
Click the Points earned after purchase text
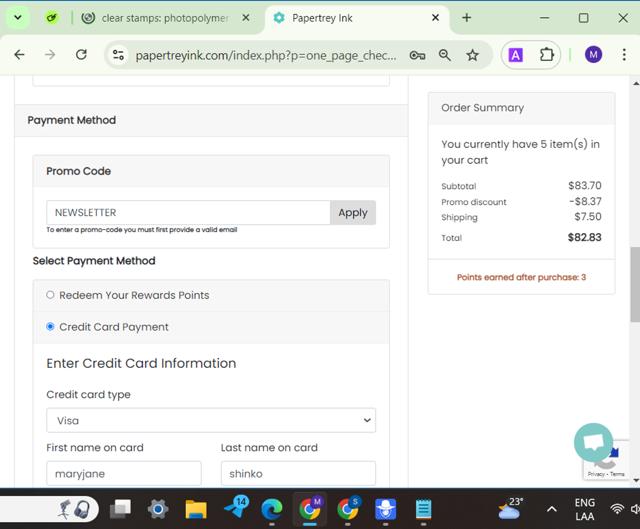point(521,277)
